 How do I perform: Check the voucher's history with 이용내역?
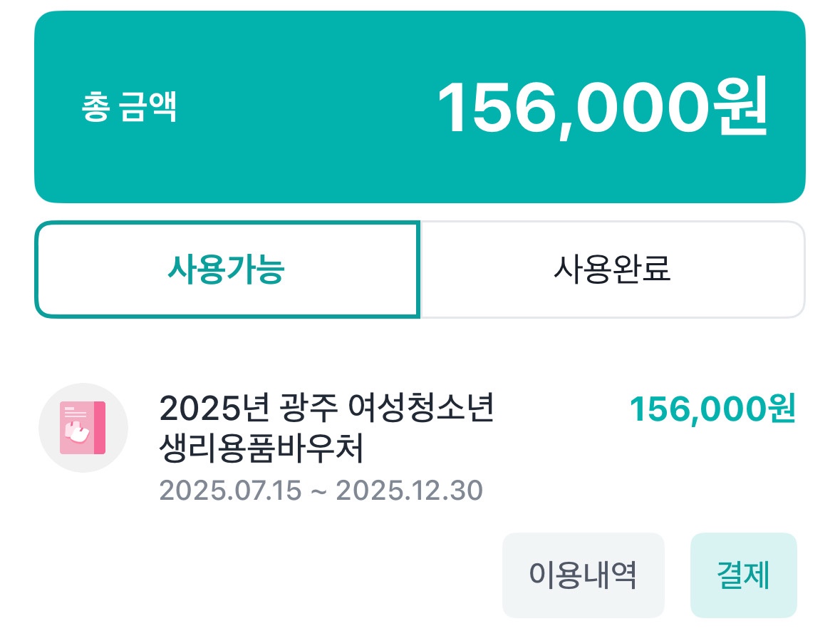583,575
